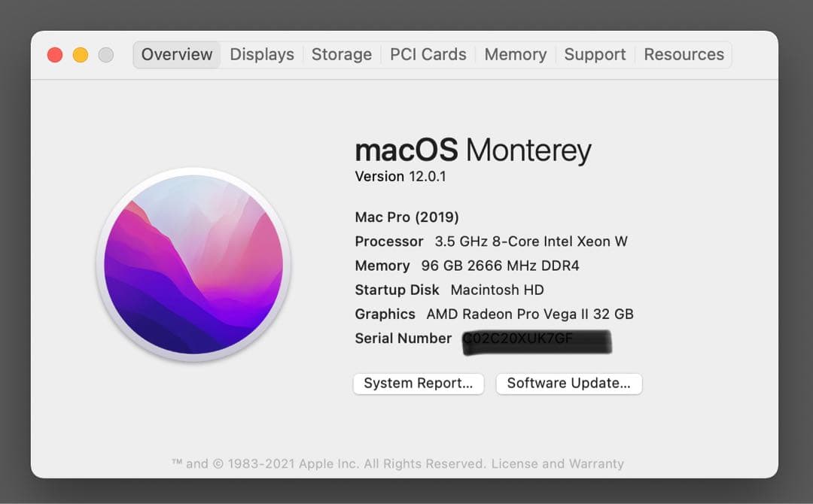The width and height of the screenshot is (813, 504).
Task: Select the PCI Cards tab
Action: (428, 54)
